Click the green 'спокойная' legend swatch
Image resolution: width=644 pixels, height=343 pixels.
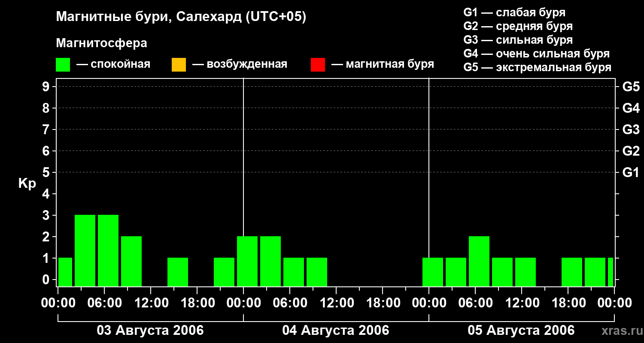coord(63,65)
